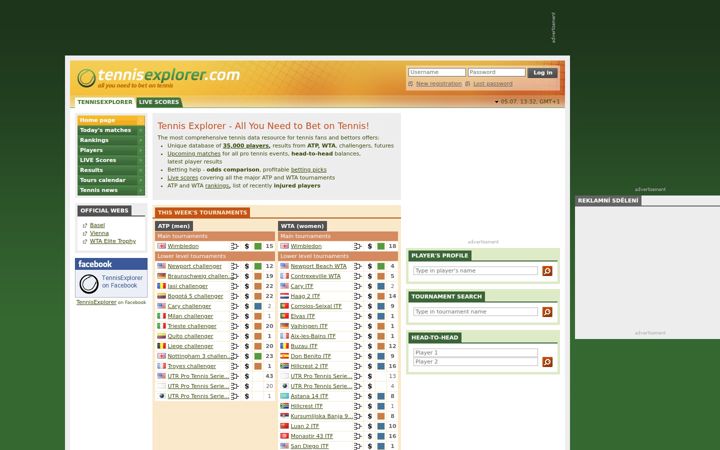Screen dimensions: 720x450
Task: Open Today's matches in side menu
Action: pyautogui.click(x=111, y=130)
